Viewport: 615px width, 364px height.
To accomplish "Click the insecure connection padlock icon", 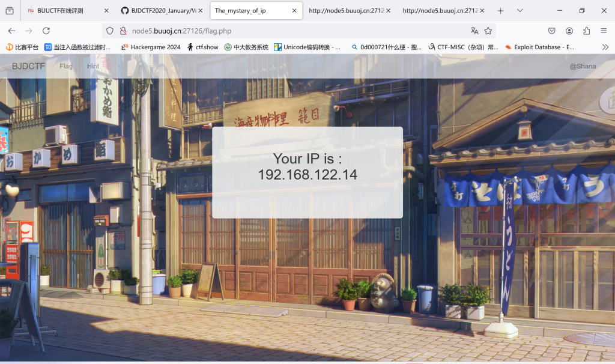I will click(x=123, y=31).
